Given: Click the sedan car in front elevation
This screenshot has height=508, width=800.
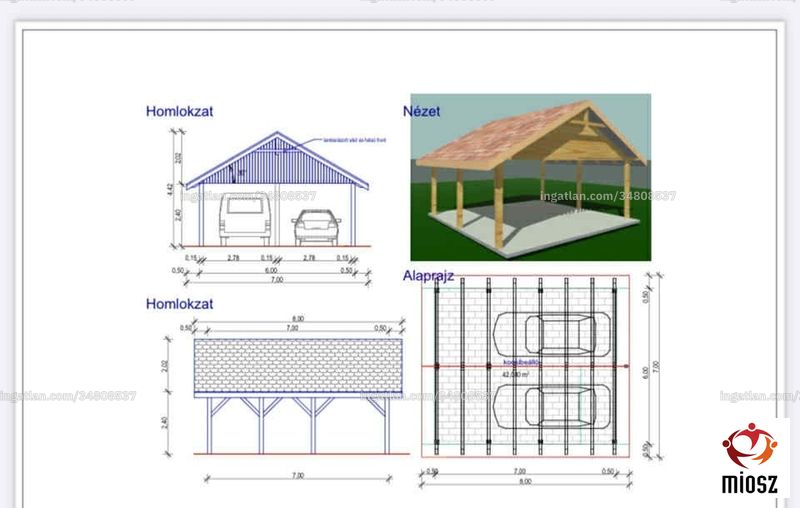Looking at the screenshot, I should click(x=316, y=227).
